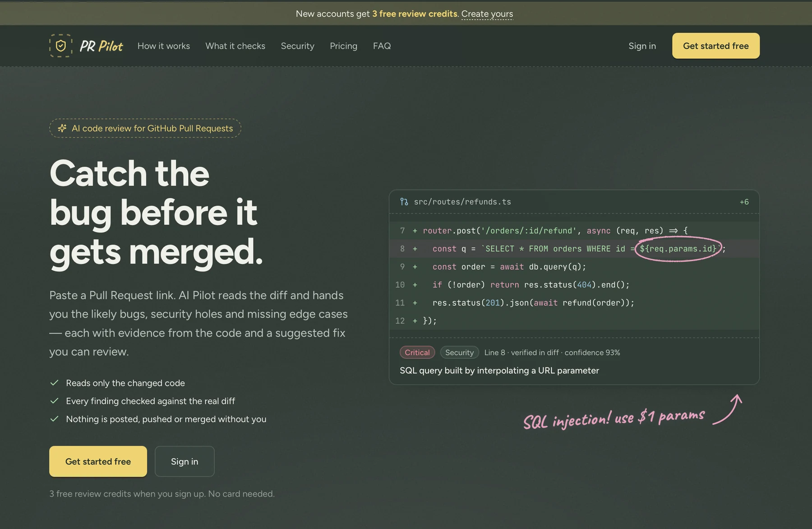The height and width of the screenshot is (529, 812).
Task: Click the pull request icon beside refunds.ts
Action: pyautogui.click(x=404, y=202)
